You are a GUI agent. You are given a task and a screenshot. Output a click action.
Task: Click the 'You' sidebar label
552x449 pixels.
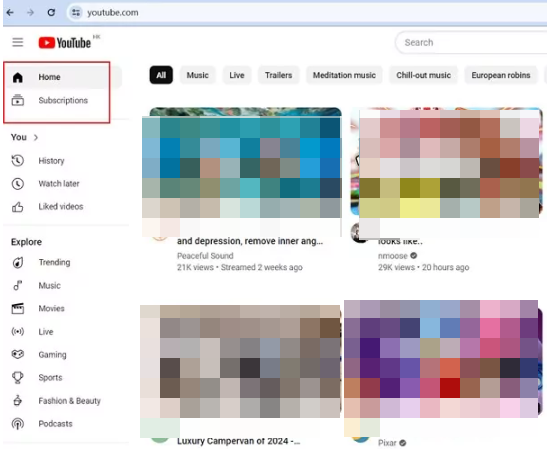tap(19, 137)
